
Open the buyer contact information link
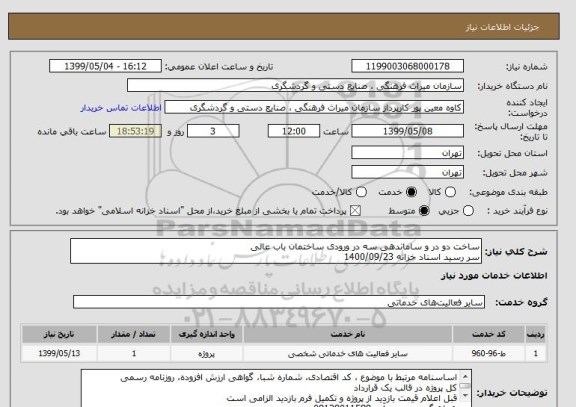pyautogui.click(x=121, y=108)
